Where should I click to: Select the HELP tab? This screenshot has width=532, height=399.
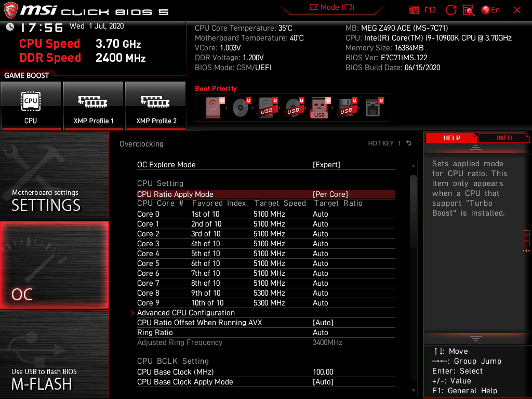click(x=451, y=138)
